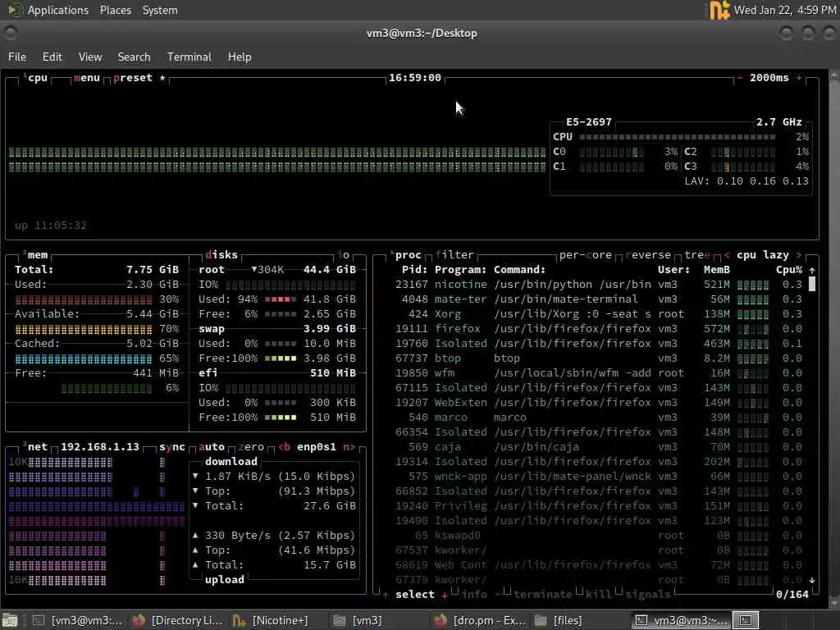The height and width of the screenshot is (630, 840).
Task: Increase update interval with plus sign
Action: coord(799,78)
